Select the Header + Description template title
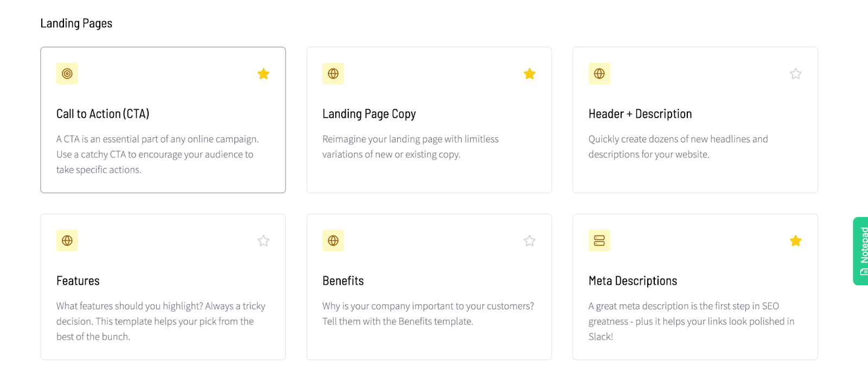The image size is (868, 376). [x=640, y=114]
